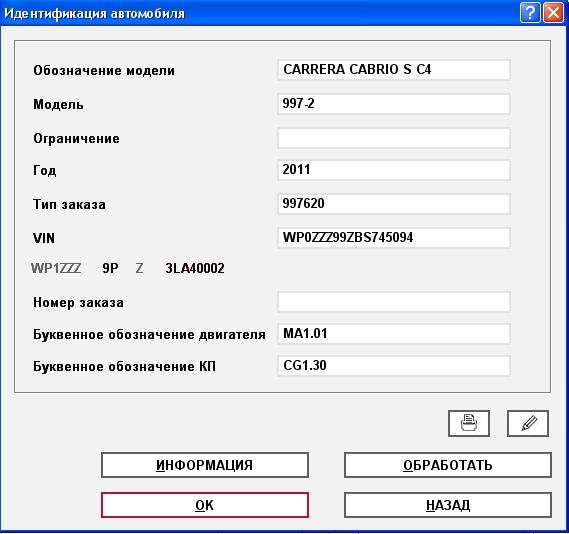Click the VIN field WP0ZZZ99ZBS745094

coord(394,238)
